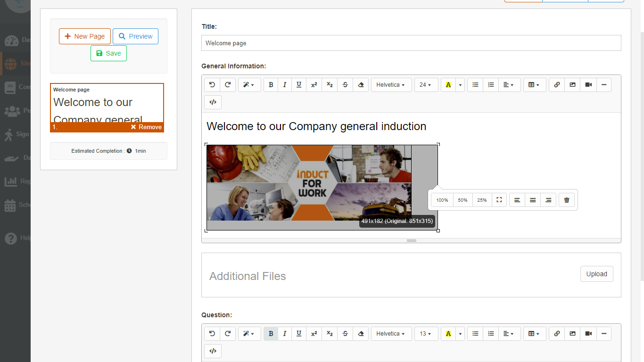Open Helvetica font dropdown in Question toolbar
644x362 pixels.
coord(391,334)
